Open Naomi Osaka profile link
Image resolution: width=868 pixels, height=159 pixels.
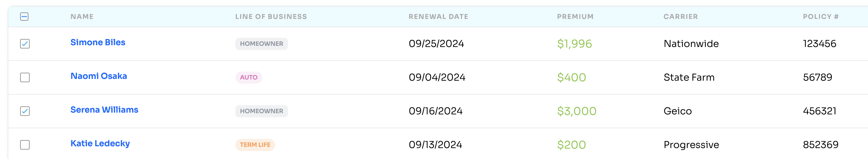tap(99, 76)
